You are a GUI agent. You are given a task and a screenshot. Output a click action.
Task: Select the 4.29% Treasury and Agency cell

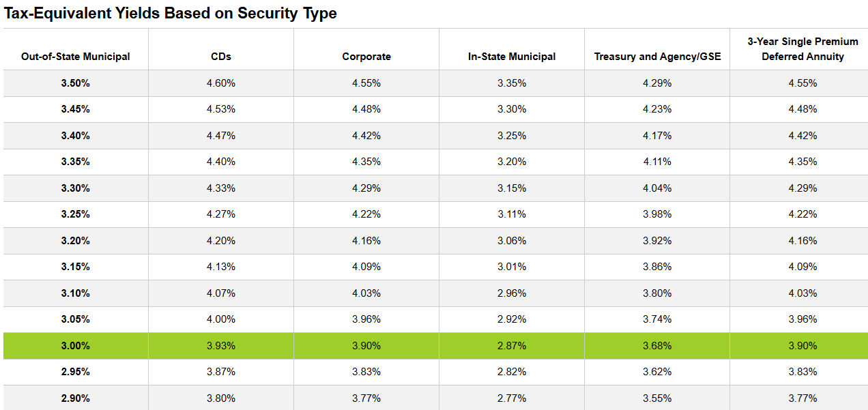[x=657, y=83]
